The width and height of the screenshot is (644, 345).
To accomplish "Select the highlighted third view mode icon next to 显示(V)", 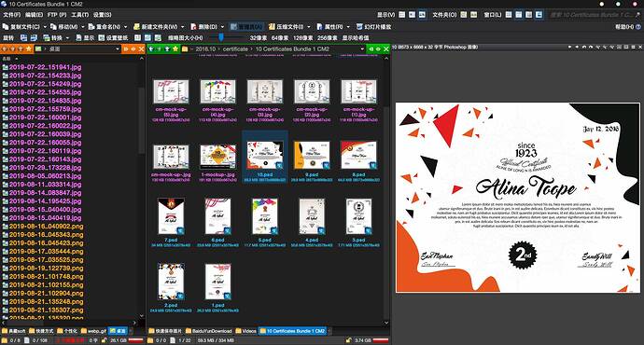I will [422, 15].
